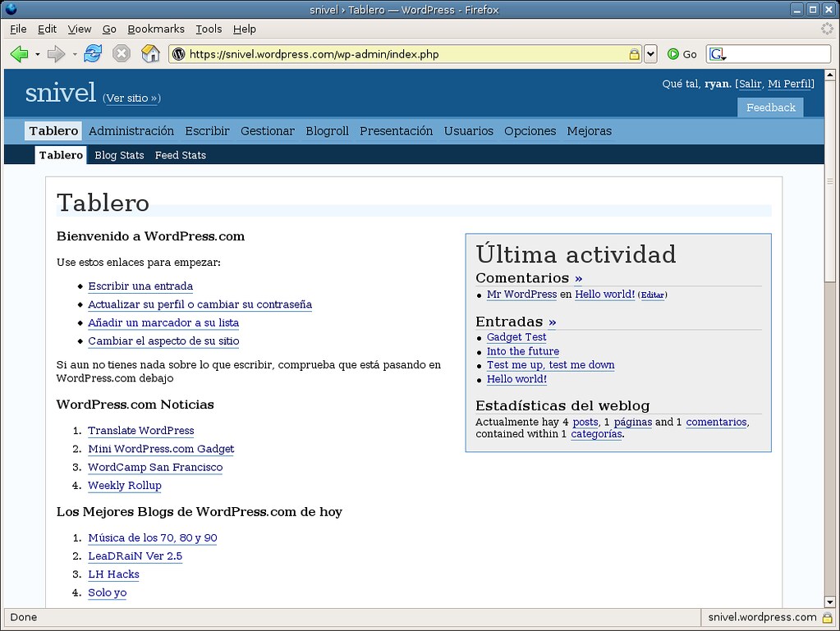Open WordCamp San Francisco link
The image size is (840, 631).
[155, 467]
